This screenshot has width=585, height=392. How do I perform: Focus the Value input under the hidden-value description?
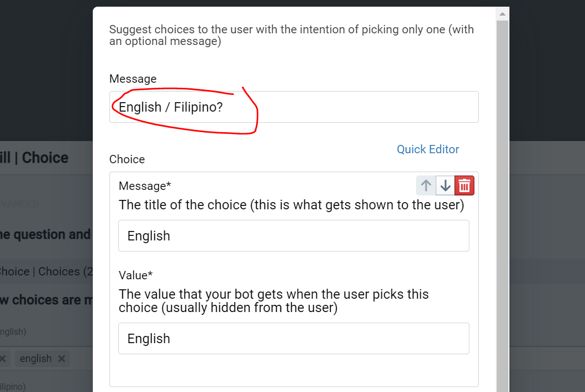(294, 338)
